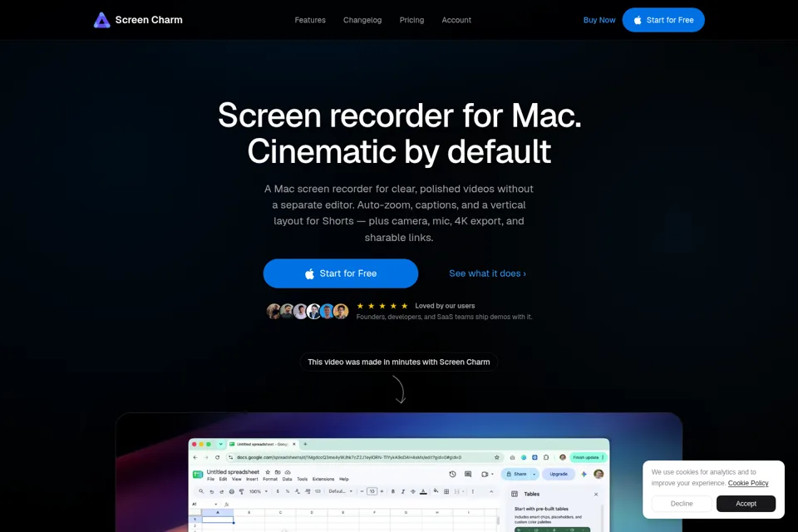The width and height of the screenshot is (798, 532).
Task: Open the Pricing page
Action: [x=411, y=20]
